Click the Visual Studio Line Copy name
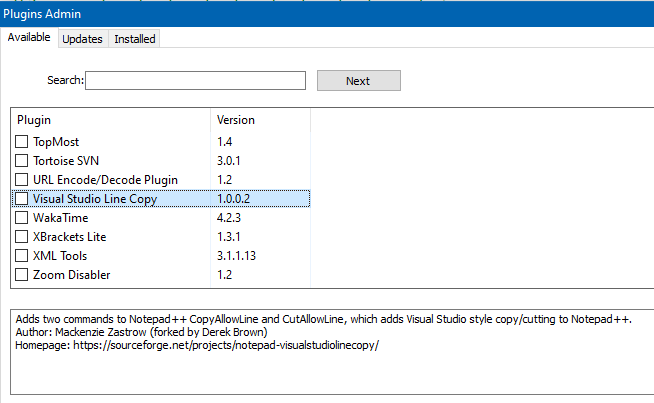The height and width of the screenshot is (403, 654). [x=95, y=199]
